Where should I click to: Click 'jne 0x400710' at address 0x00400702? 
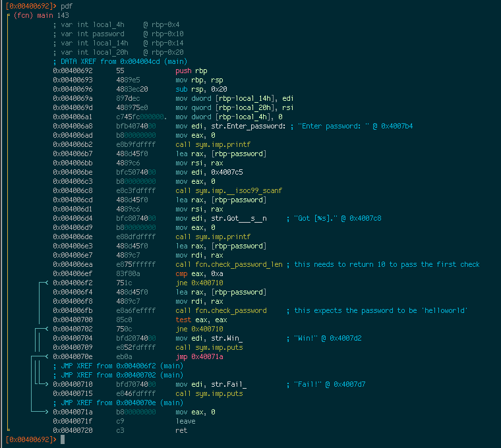coord(199,329)
